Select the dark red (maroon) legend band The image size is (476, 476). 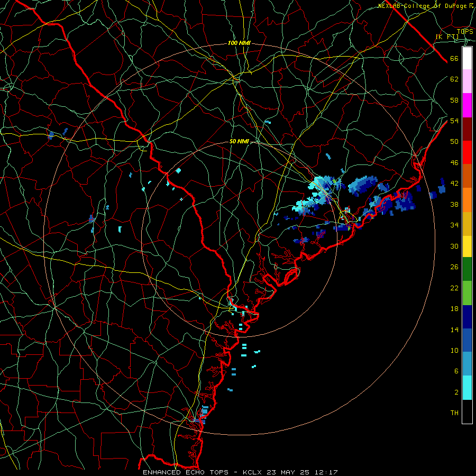(x=467, y=129)
